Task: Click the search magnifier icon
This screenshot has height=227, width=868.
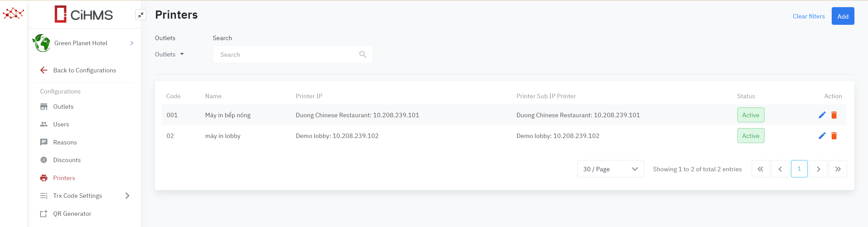Action: click(x=363, y=54)
